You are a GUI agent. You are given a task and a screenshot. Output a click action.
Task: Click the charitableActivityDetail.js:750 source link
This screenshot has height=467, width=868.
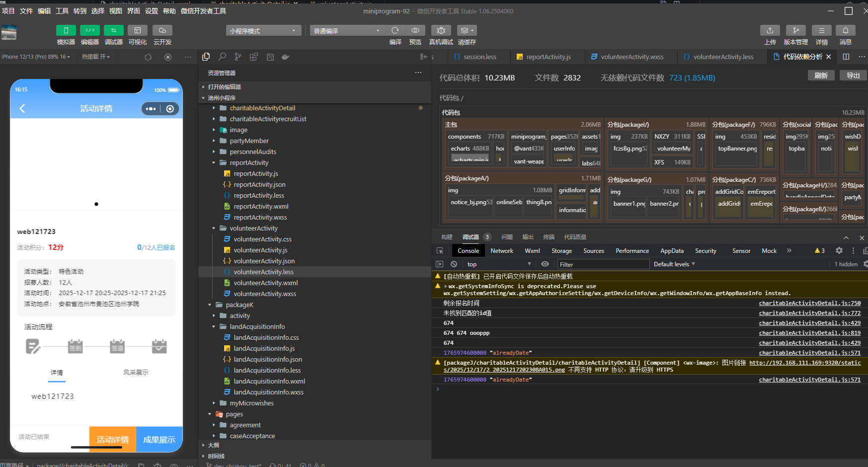point(809,303)
